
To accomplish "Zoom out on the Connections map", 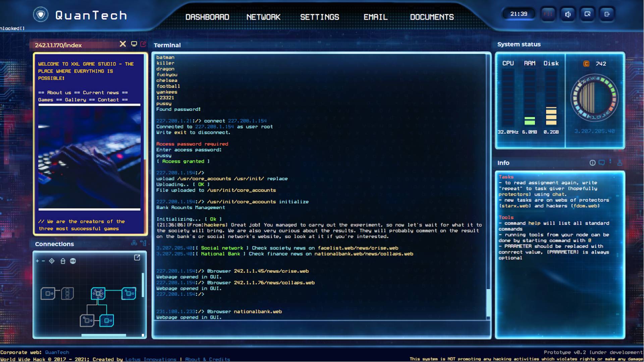I will point(43,261).
